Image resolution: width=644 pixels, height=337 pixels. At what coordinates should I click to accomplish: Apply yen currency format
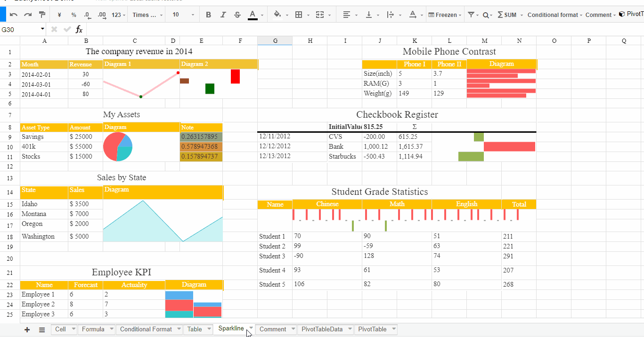60,15
